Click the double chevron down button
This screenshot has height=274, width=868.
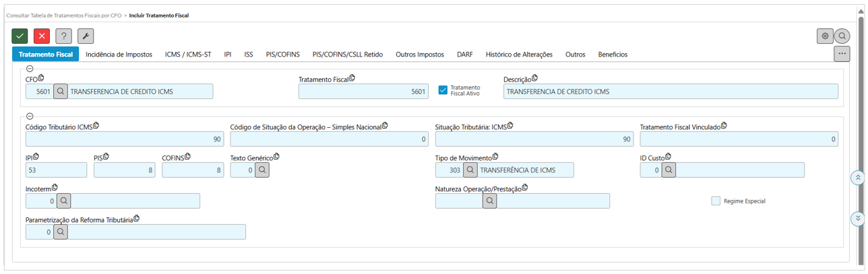click(857, 219)
